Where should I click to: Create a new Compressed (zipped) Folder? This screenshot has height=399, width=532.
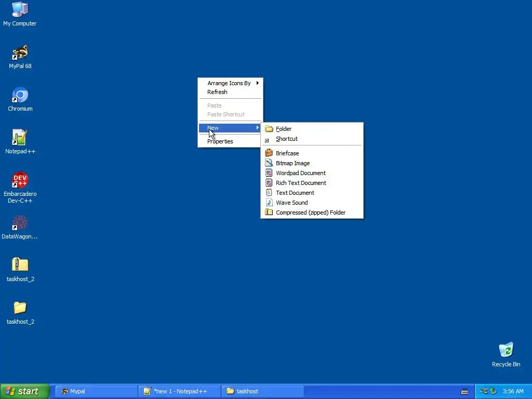click(312, 212)
